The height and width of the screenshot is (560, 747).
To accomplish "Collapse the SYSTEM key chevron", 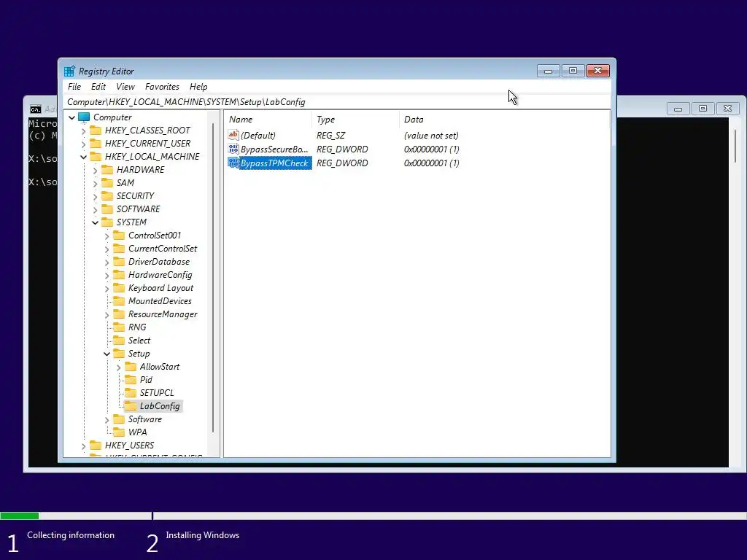I will coord(96,222).
